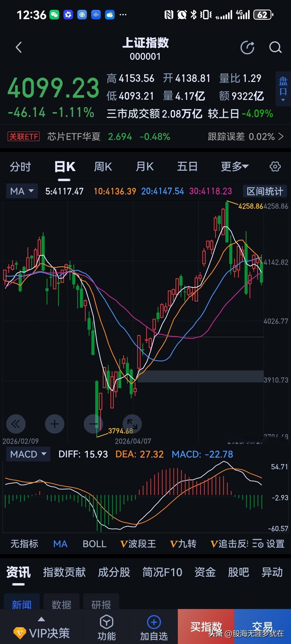Tap weather icon in status bar
The width and height of the screenshot is (291, 644).
pyautogui.click(x=110, y=15)
